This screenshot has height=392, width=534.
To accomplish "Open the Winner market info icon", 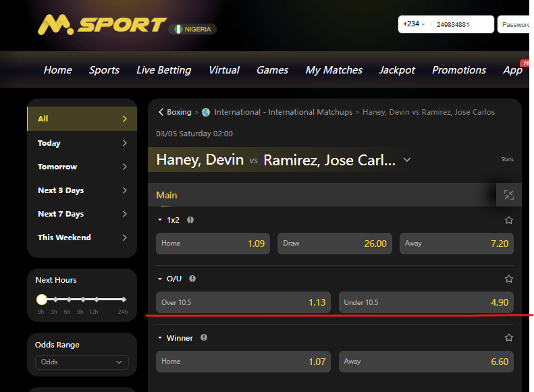I will click(x=204, y=337).
